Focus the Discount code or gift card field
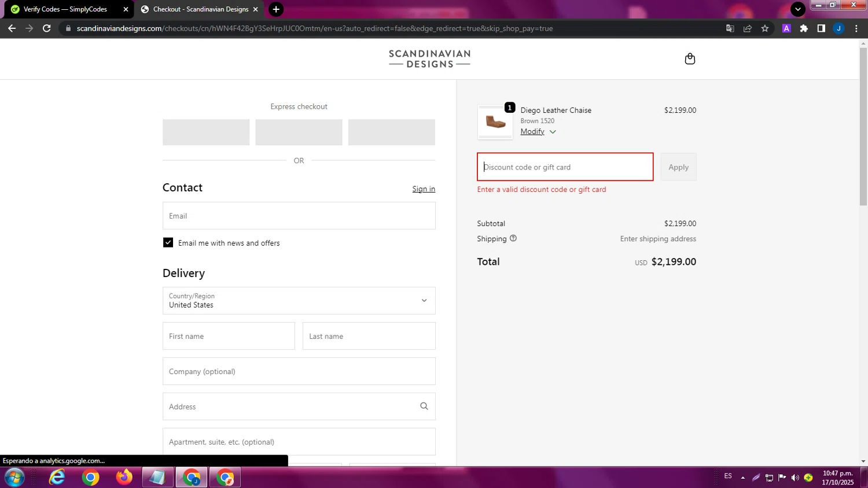Screen dimensions: 868x488 pos(565,167)
